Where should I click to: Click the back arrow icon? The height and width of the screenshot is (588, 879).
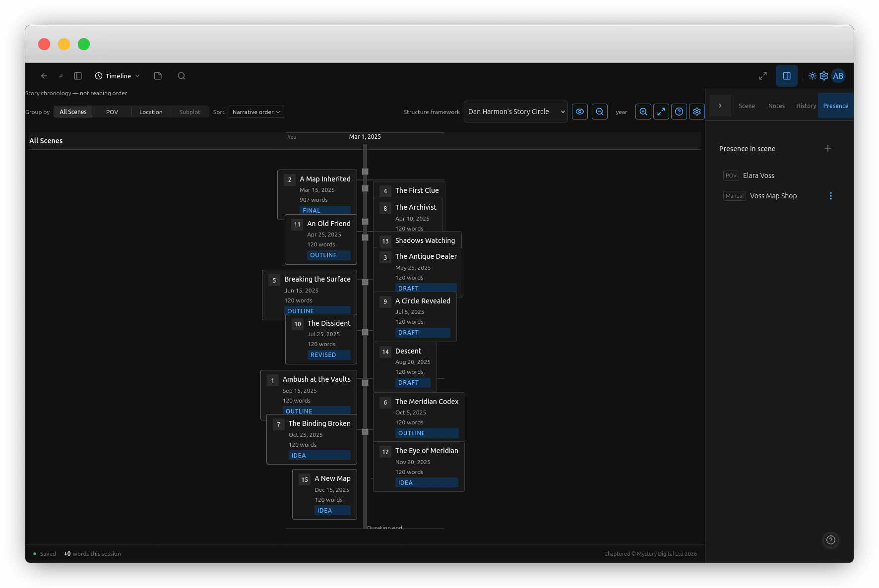[44, 76]
